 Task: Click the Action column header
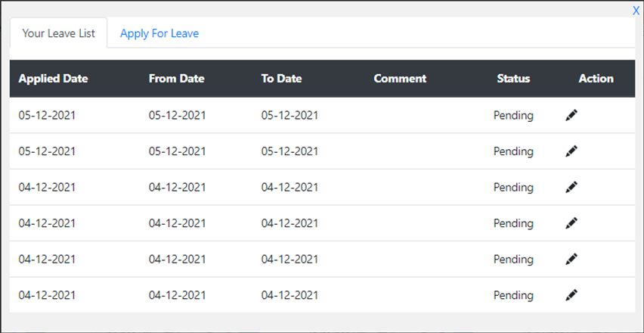click(596, 79)
